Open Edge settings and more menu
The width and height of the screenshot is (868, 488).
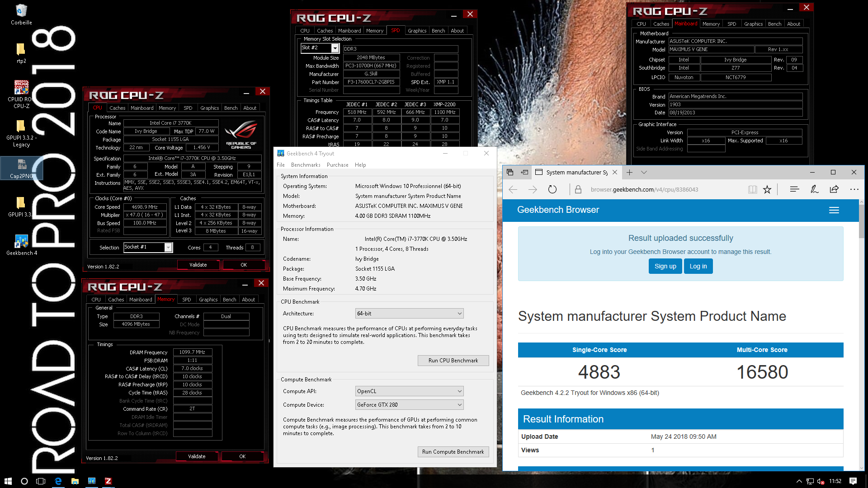click(854, 189)
